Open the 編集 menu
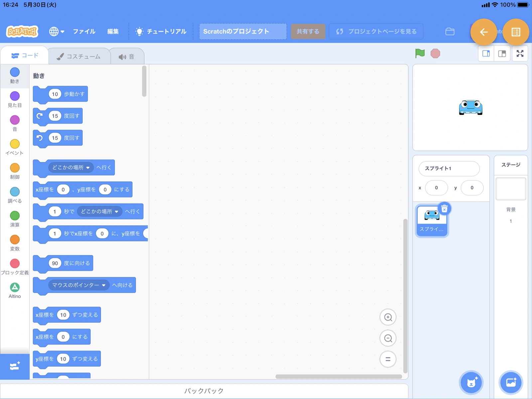 113,32
